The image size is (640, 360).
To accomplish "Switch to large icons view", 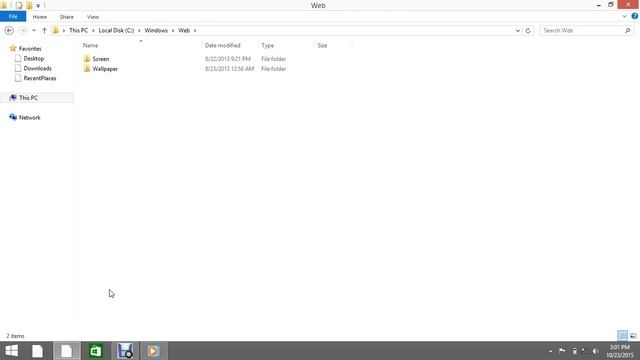I will [x=633, y=336].
